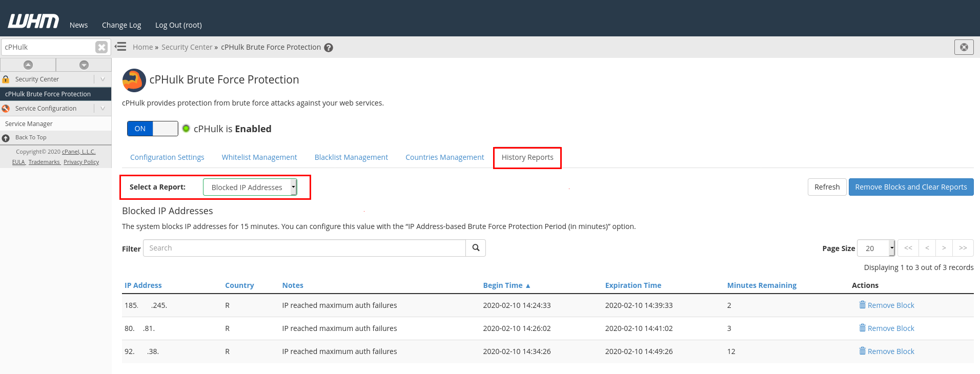
Task: Click the Service Configuration sidebar label
Action: (46, 109)
